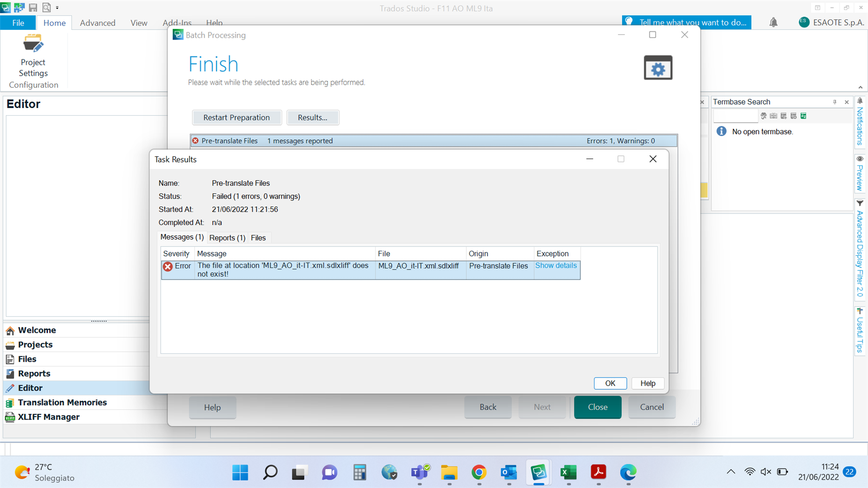This screenshot has height=488, width=868.
Task: Click the Restart Preparation button
Action: [237, 117]
